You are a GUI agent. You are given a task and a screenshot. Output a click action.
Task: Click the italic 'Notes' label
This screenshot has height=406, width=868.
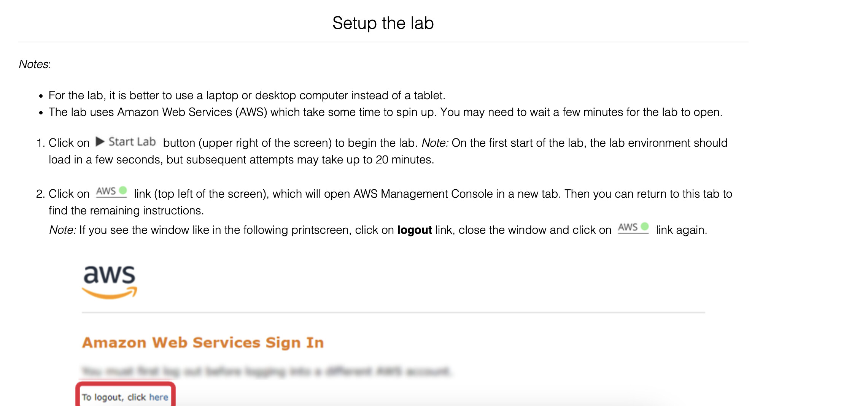34,64
